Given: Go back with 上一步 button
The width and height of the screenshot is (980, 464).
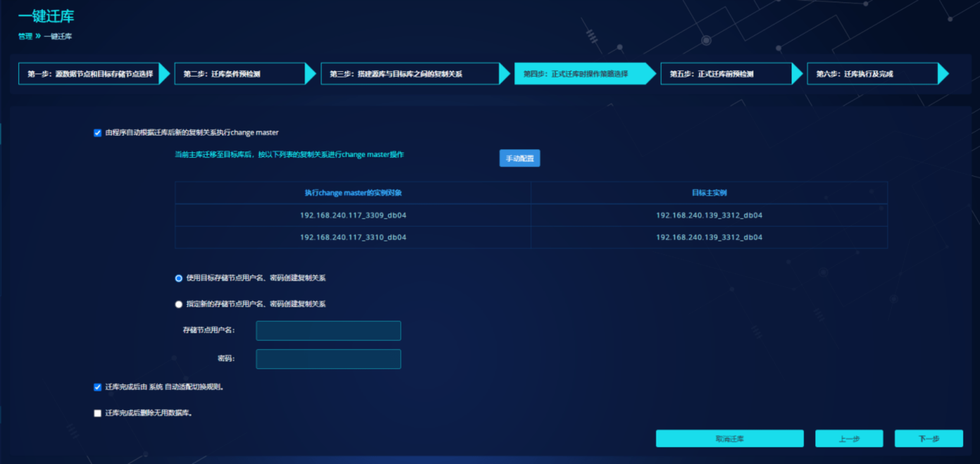Looking at the screenshot, I should click(849, 439).
